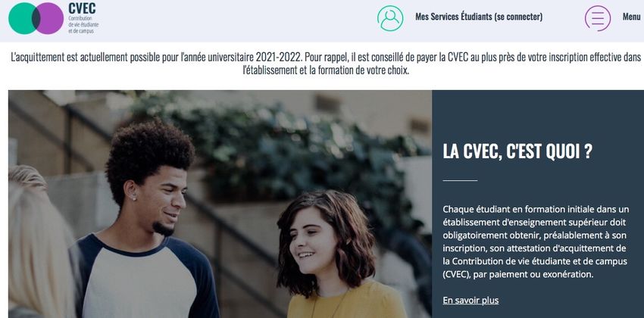Click the dark overlap between the logo circles
The width and height of the screenshot is (644, 318).
pos(36,18)
